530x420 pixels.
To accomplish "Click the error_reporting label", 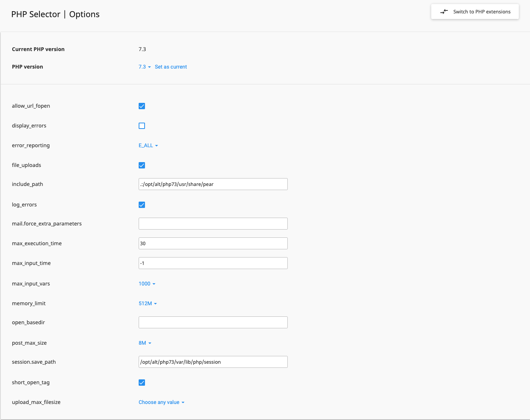I will tap(31, 145).
